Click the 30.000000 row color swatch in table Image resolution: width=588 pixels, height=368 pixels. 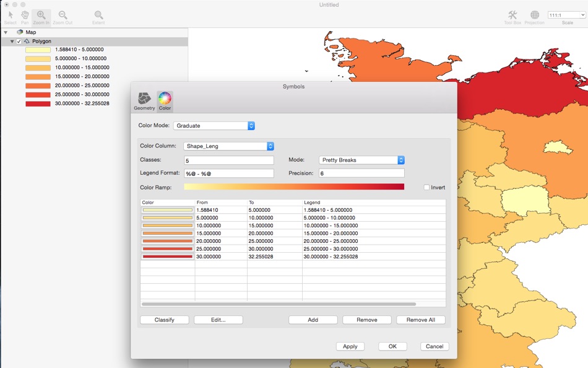(x=168, y=257)
